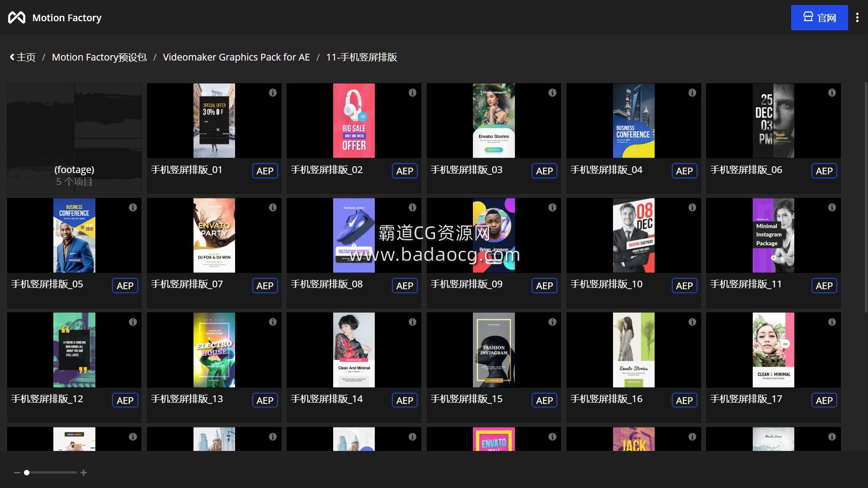Screen dimensions: 868x488
Task: Show info for 手机竖屏排版_11
Action: point(832,207)
